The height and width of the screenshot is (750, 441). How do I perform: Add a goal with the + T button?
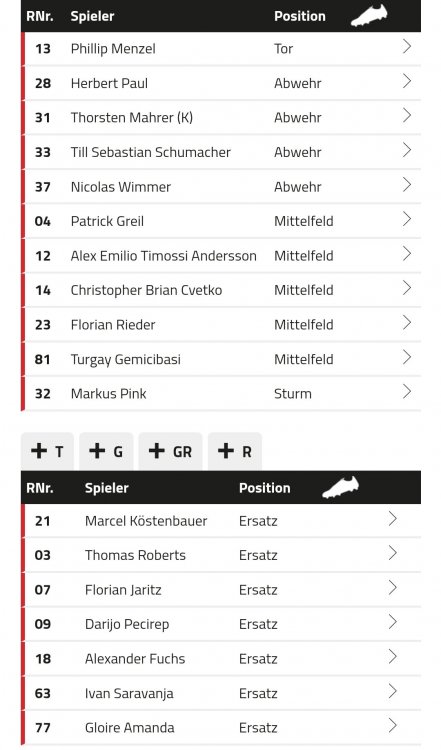click(47, 451)
